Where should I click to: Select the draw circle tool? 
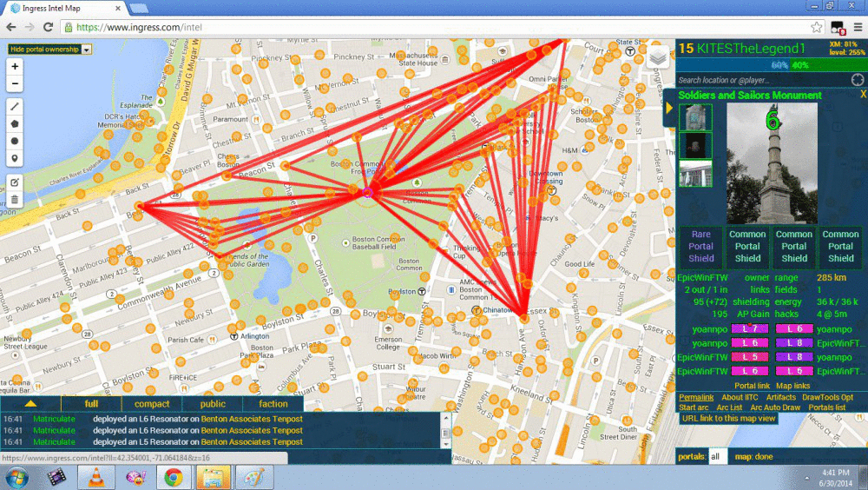15,141
